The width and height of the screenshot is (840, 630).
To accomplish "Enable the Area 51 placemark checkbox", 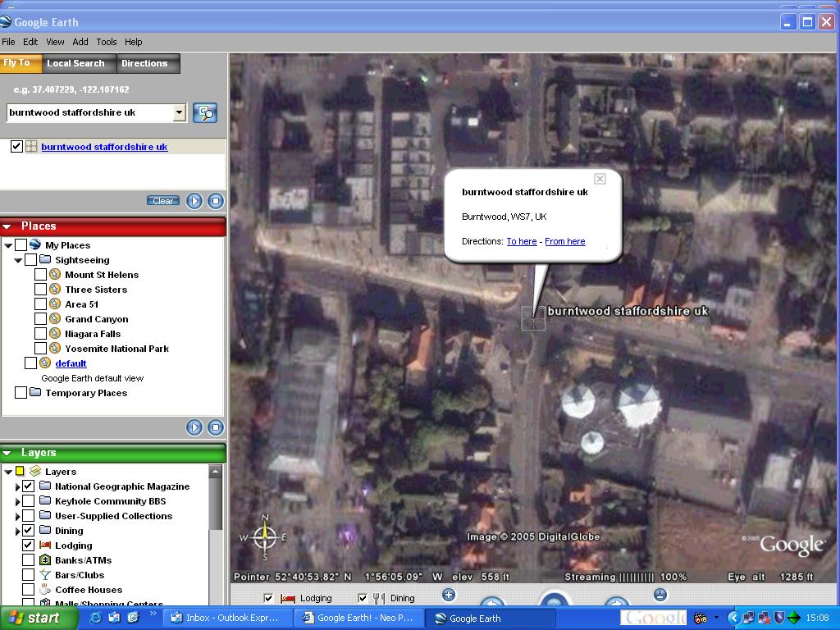I will click(x=40, y=304).
